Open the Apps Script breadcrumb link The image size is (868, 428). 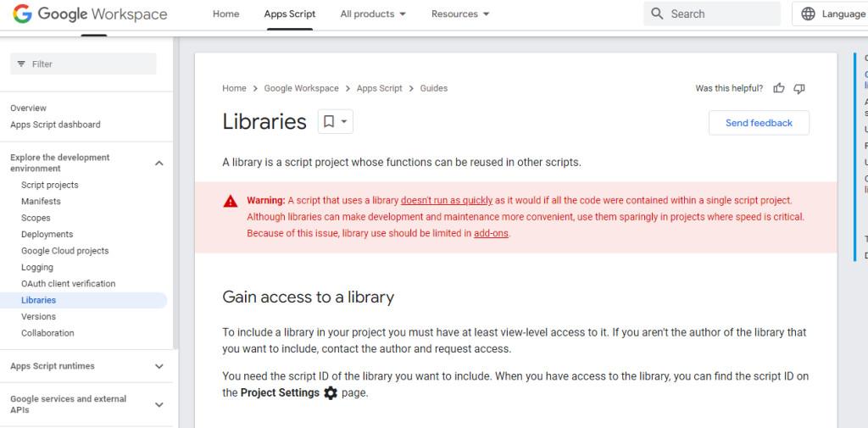click(379, 88)
